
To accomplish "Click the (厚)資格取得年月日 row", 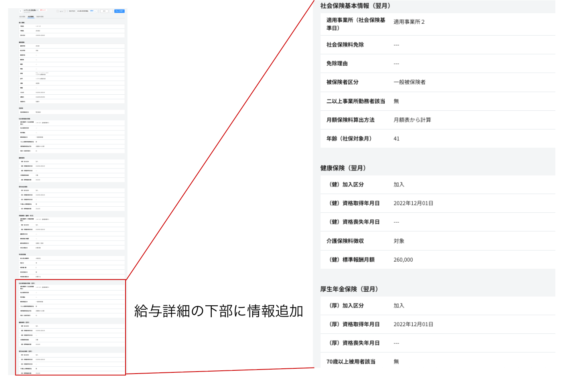I will click(x=437, y=324).
